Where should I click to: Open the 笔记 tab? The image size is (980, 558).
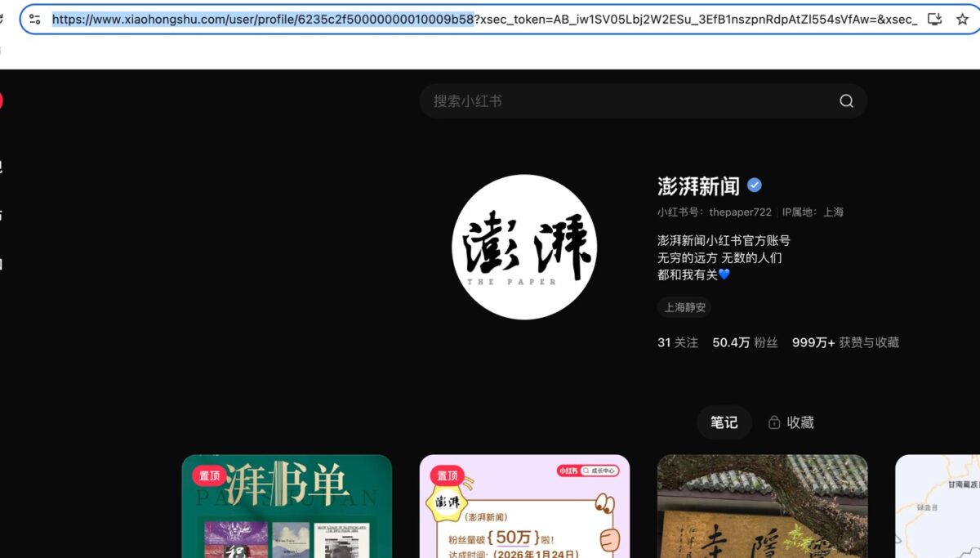724,422
